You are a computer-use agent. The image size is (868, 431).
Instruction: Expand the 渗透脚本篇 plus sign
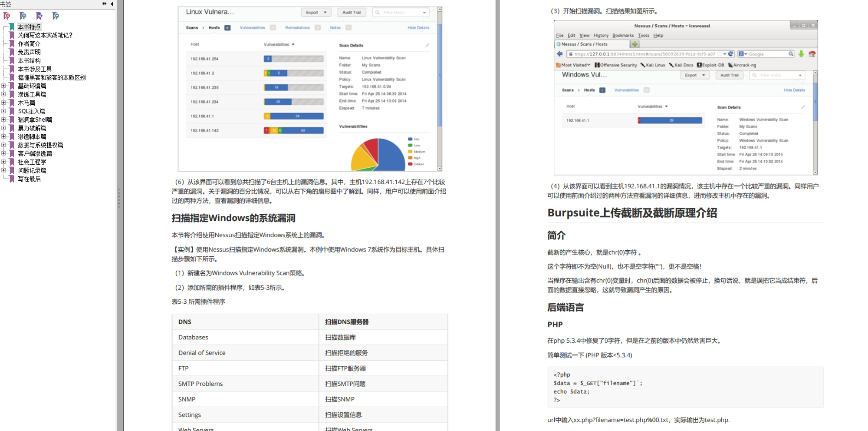click(x=3, y=137)
